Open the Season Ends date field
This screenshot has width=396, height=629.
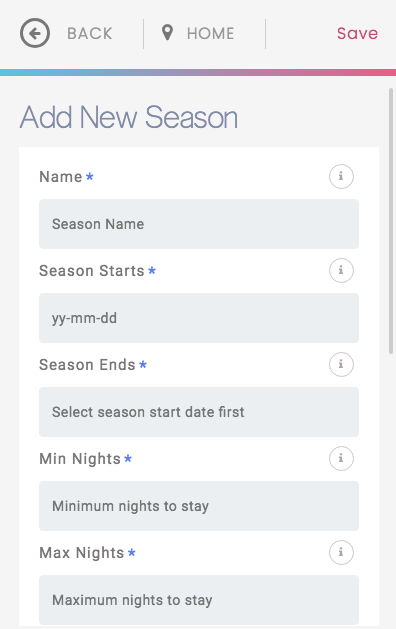(x=199, y=412)
